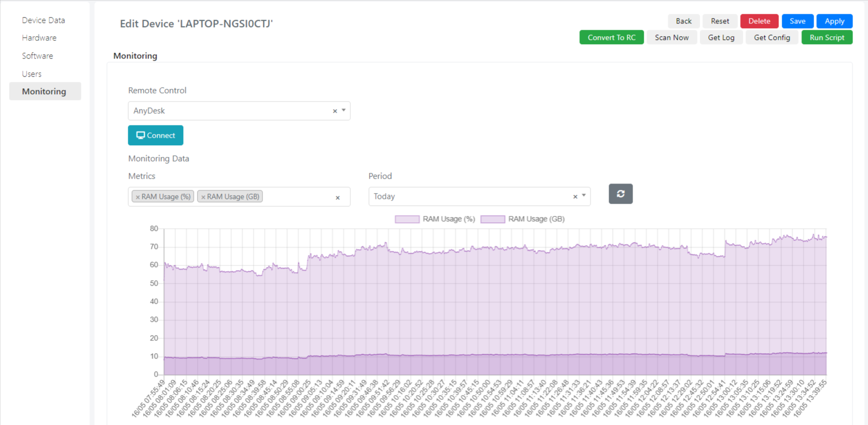The height and width of the screenshot is (425, 868).
Task: Remove the RAM Usage (%) metric tag
Action: point(137,197)
